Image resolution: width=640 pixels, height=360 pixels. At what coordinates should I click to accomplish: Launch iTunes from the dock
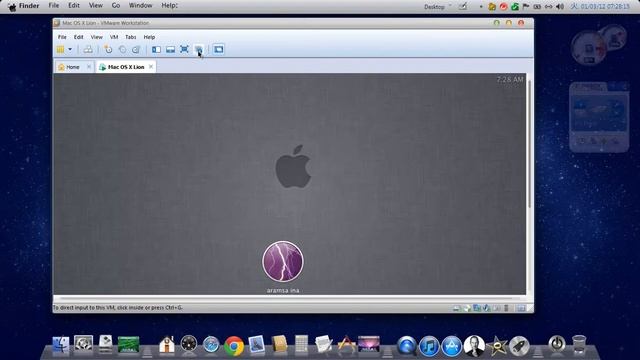[429, 347]
